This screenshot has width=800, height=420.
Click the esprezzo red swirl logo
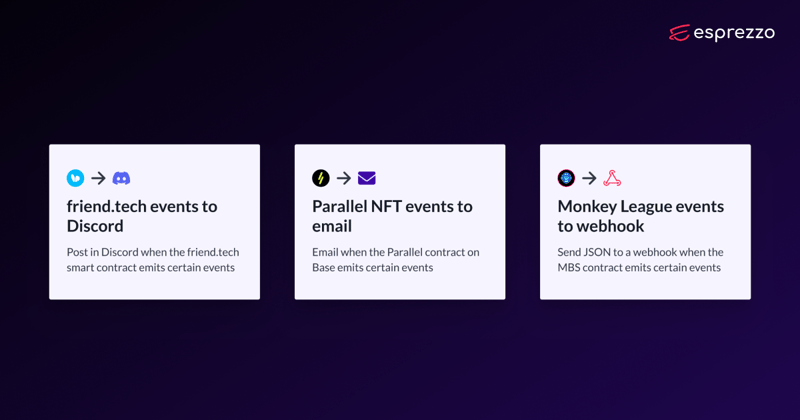[x=680, y=33]
